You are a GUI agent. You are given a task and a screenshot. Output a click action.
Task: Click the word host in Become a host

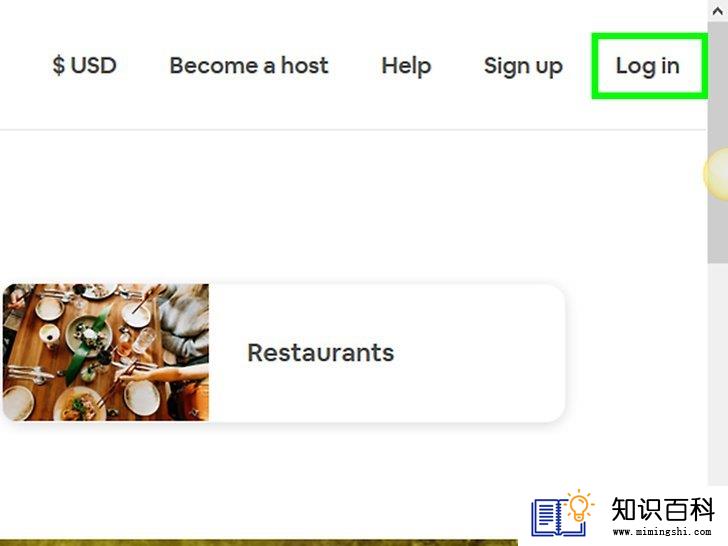(305, 65)
